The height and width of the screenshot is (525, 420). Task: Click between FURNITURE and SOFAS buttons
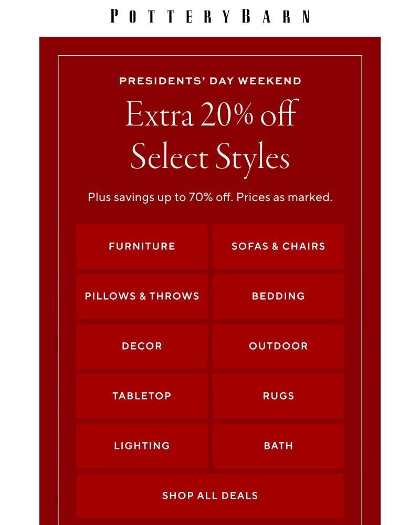pyautogui.click(x=209, y=246)
